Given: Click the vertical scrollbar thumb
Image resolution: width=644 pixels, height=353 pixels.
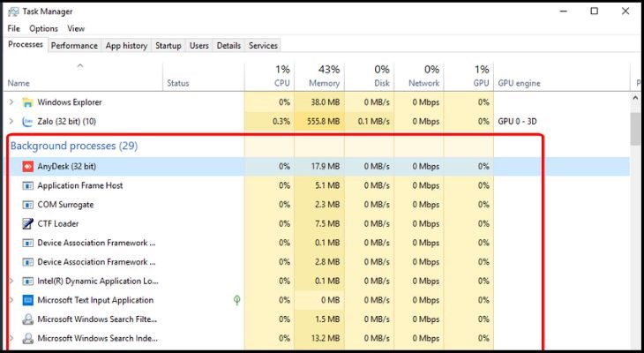Looking at the screenshot, I should pos(636,129).
